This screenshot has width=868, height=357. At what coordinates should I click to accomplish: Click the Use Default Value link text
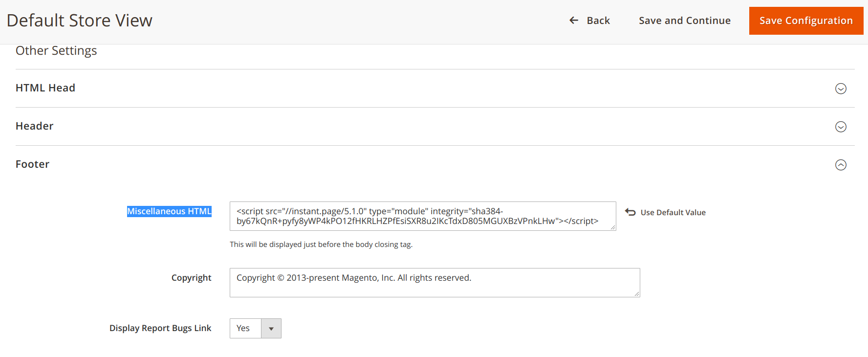point(673,213)
